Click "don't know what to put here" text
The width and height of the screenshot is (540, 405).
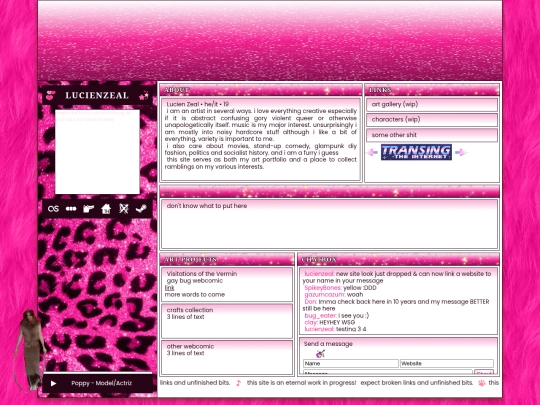[x=207, y=206]
